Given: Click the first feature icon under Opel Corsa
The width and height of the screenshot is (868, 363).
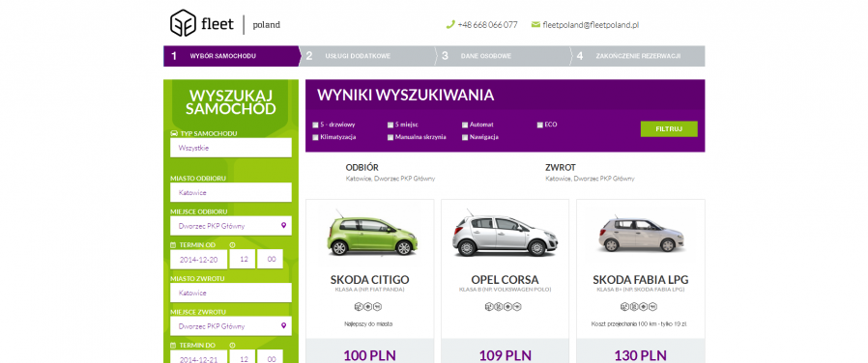Looking at the screenshot, I should (x=489, y=307).
